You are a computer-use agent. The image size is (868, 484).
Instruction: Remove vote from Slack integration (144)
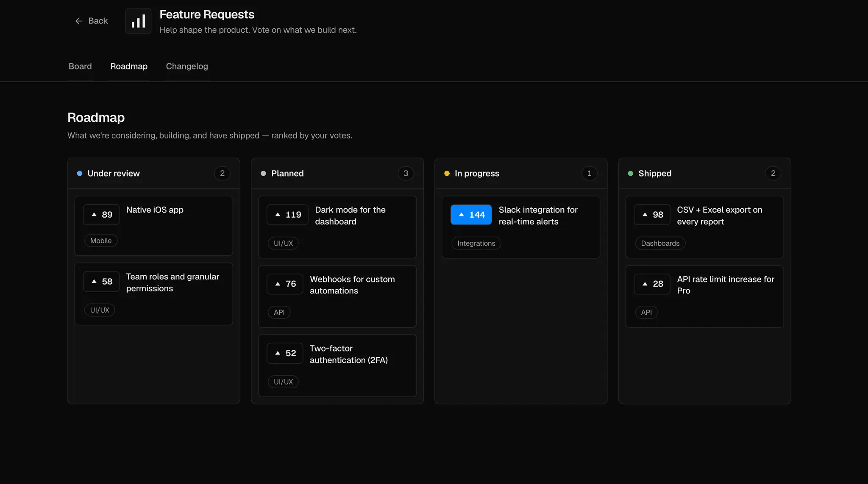[471, 215]
